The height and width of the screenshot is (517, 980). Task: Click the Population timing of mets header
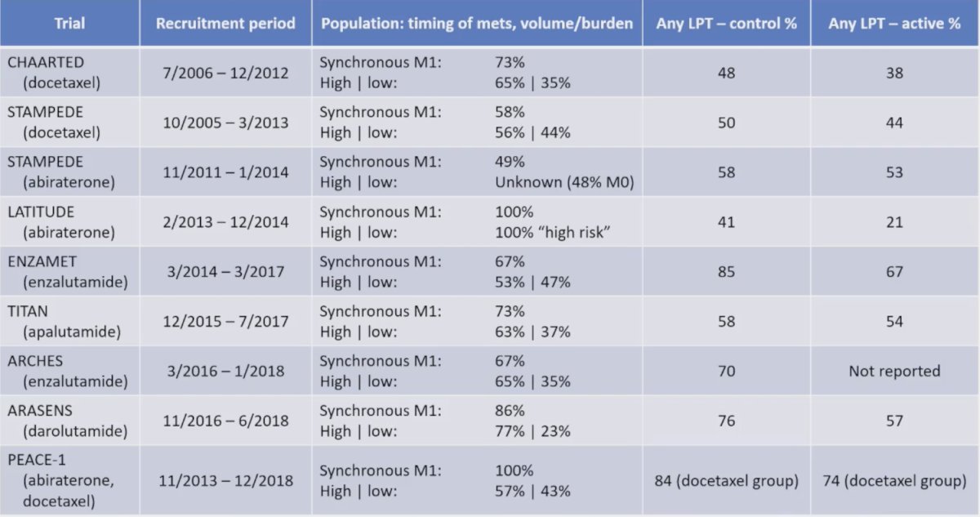click(477, 23)
